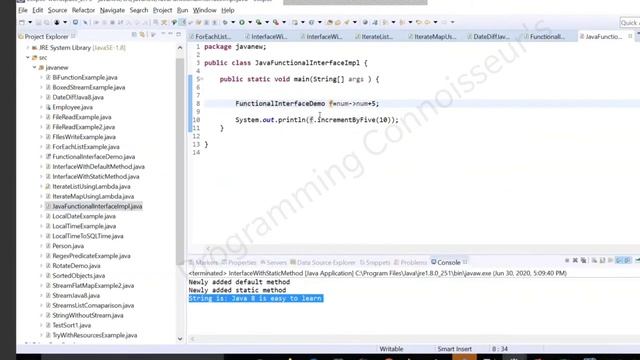Click the External Tools run icon
Image resolution: width=640 pixels, height=360 pixels.
coord(276,22)
